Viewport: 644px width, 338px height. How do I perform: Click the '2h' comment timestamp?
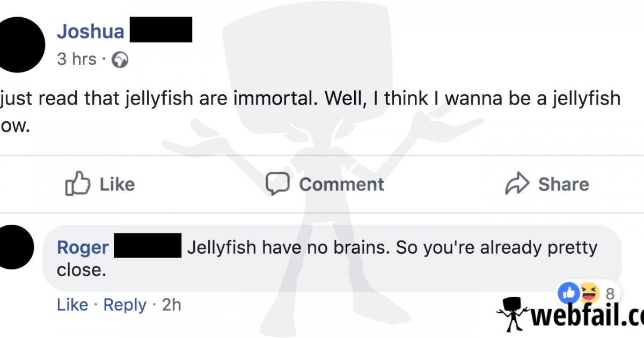(171, 305)
